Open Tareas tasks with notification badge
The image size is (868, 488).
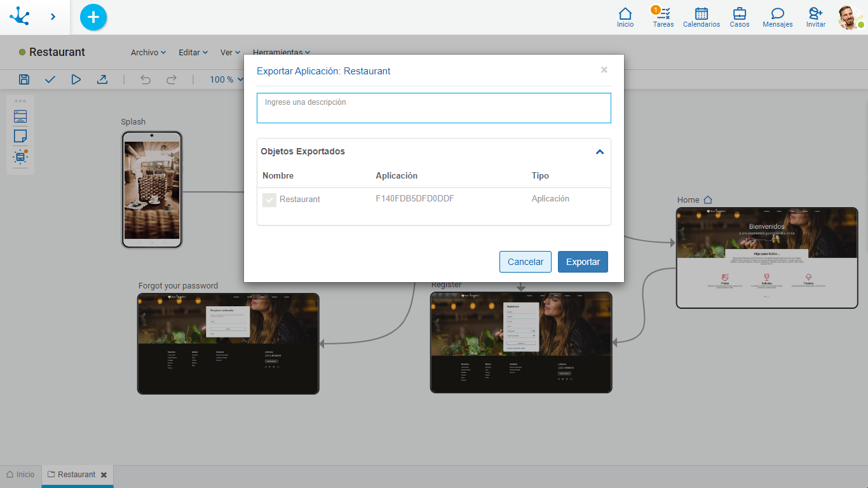click(663, 17)
